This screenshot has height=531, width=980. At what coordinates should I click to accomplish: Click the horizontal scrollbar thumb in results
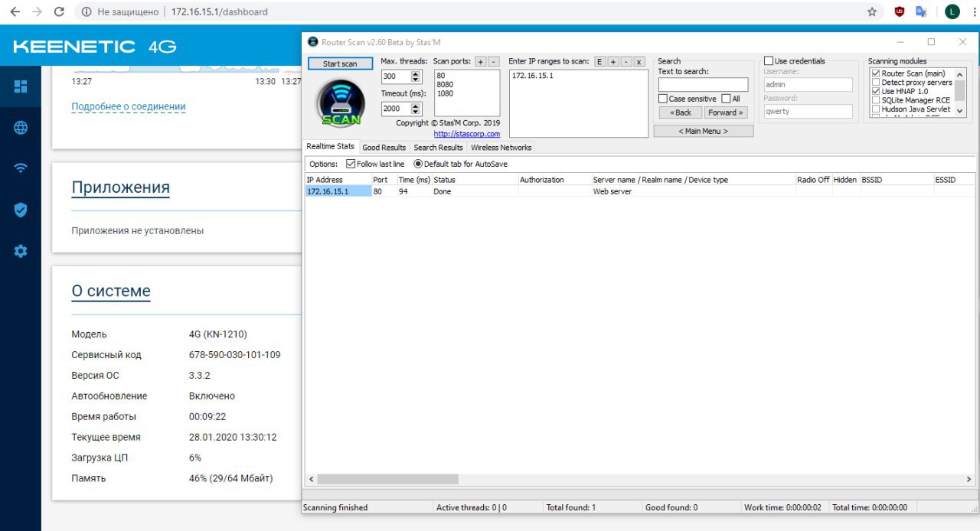387,479
